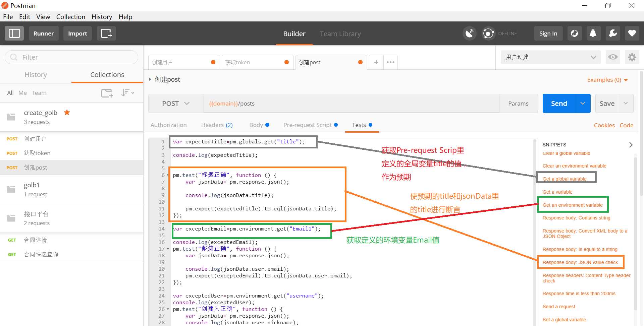Select the 获取token request tab
The image size is (644, 326).
pyautogui.click(x=257, y=62)
